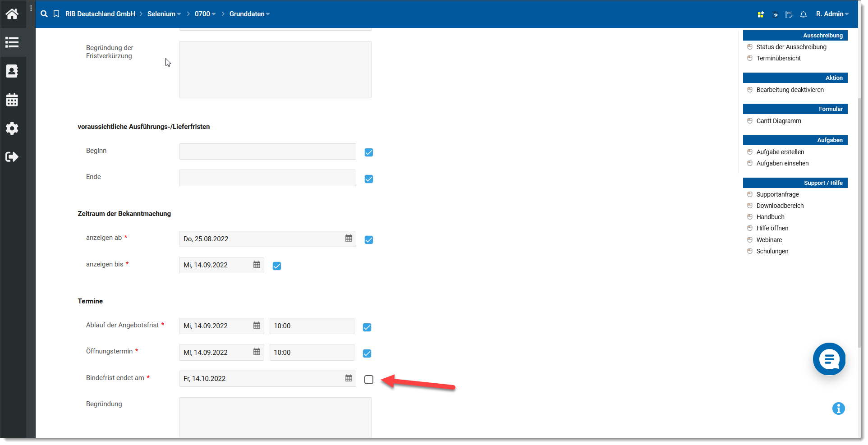This screenshot has width=868, height=445.
Task: Uncheck the Beginn checkbox
Action: pyautogui.click(x=369, y=152)
